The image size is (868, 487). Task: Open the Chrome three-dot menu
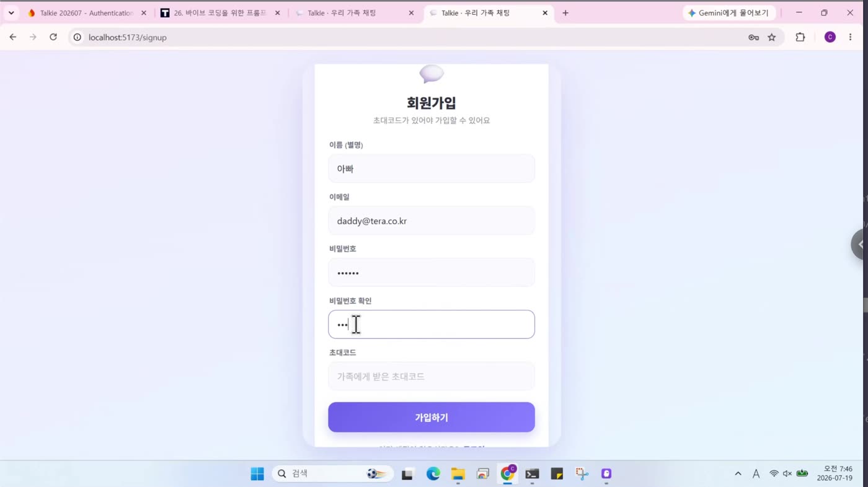tap(850, 37)
